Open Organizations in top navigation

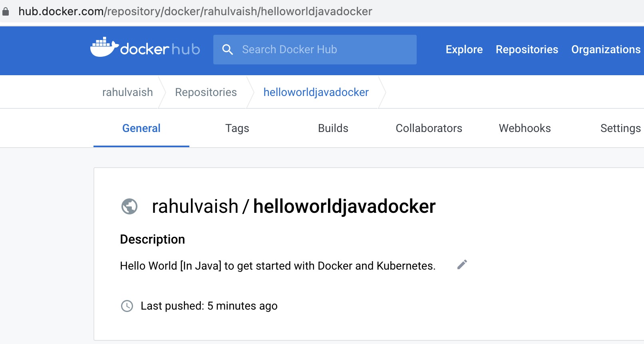coord(606,50)
